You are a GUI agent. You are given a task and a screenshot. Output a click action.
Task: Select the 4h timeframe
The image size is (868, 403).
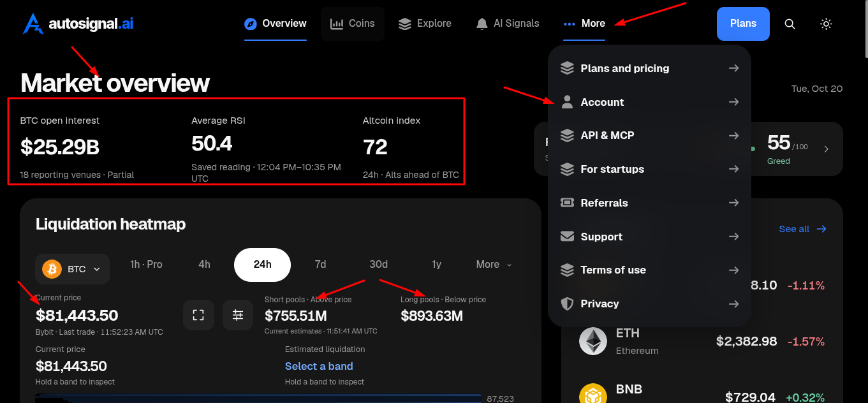point(204,264)
